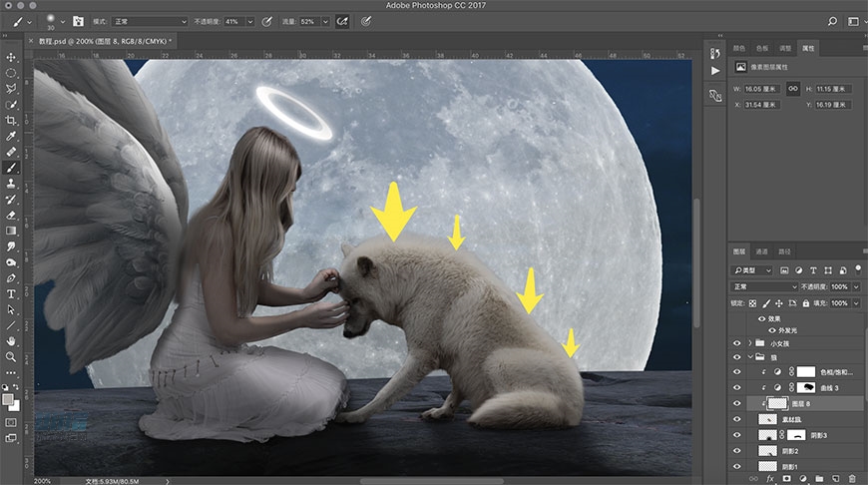This screenshot has height=485, width=868.
Task: Open the flow 52% slider arrow
Action: [325, 22]
